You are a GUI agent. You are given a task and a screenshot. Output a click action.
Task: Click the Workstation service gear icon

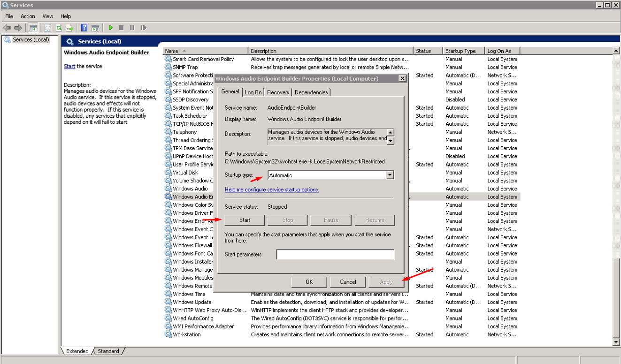point(168,334)
